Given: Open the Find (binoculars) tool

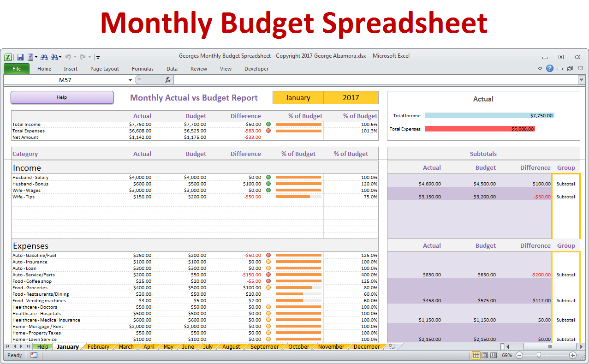Looking at the screenshot, I should [x=43, y=57].
